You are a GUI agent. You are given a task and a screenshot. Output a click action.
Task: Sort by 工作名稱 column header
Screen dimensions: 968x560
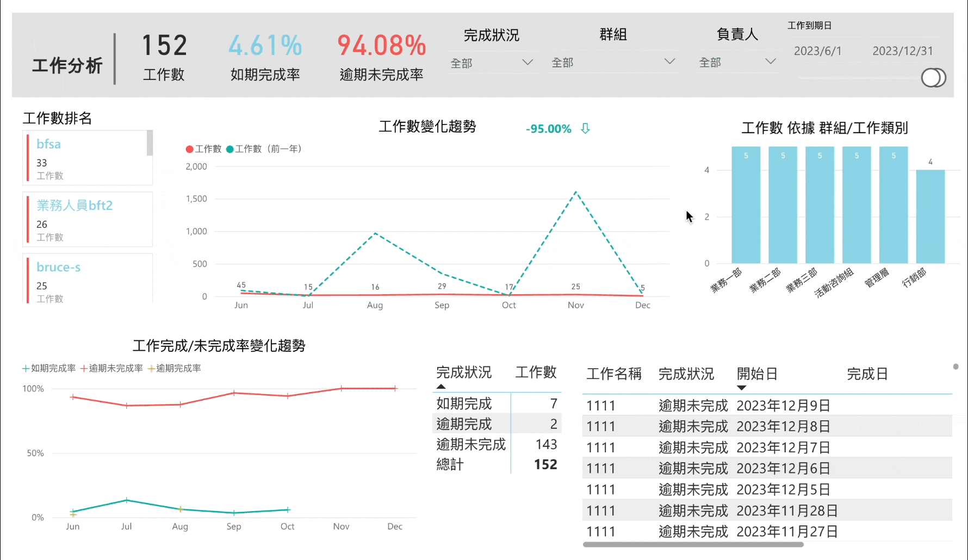pos(614,374)
